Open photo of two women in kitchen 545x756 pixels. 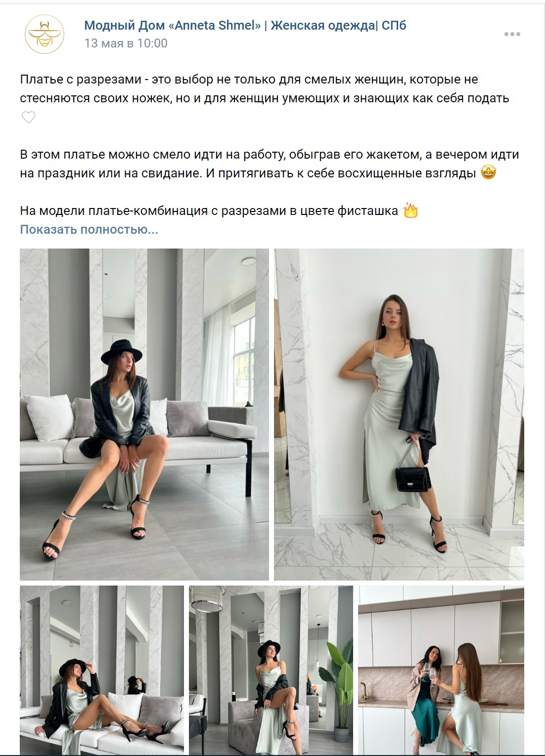click(x=441, y=670)
